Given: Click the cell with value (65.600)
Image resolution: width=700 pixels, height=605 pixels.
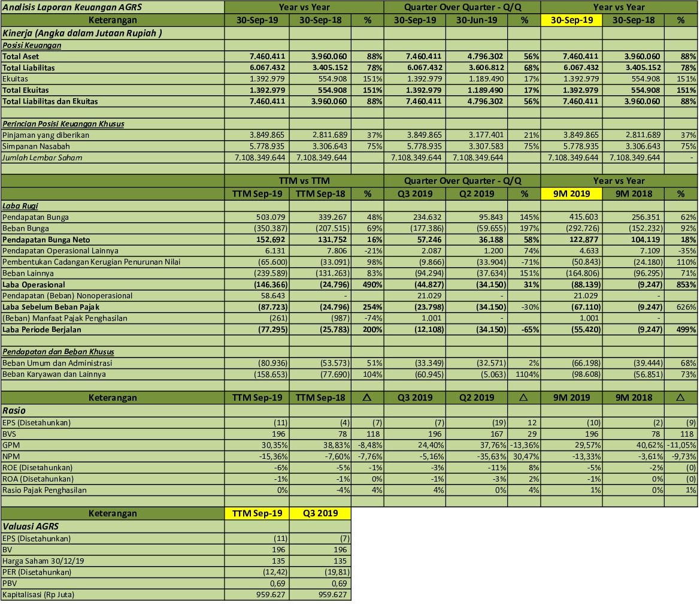Looking at the screenshot, I should pyautogui.click(x=257, y=262).
